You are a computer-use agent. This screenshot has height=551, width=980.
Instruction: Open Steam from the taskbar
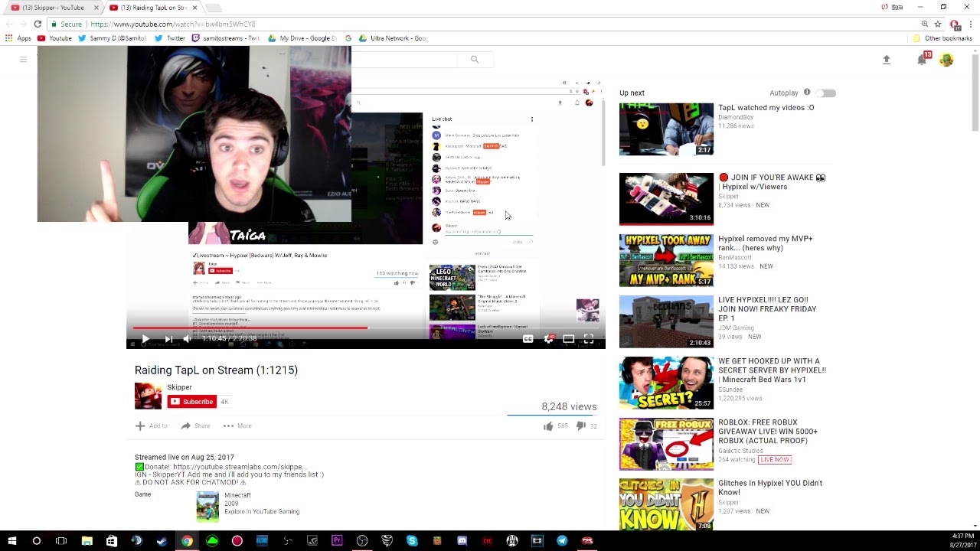pos(162,541)
